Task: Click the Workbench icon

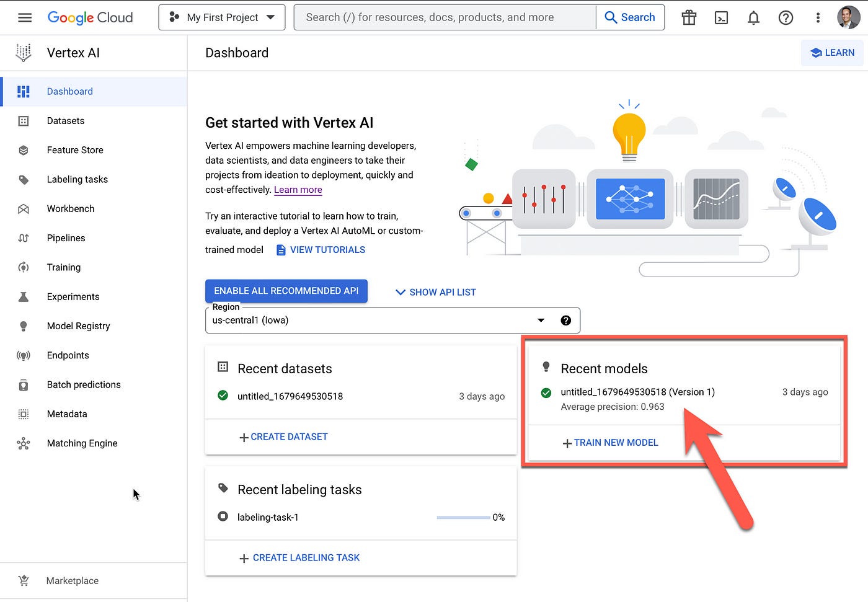Action: pyautogui.click(x=24, y=208)
